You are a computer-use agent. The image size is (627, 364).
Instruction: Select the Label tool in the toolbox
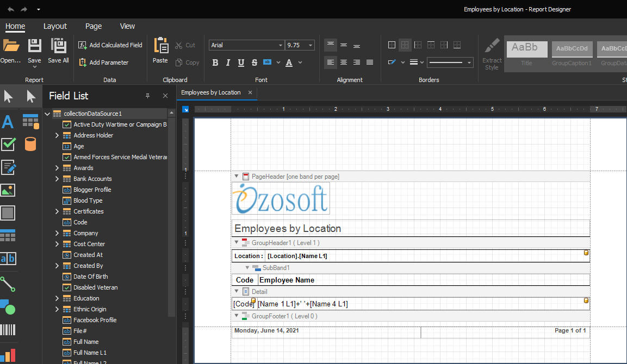[8, 122]
